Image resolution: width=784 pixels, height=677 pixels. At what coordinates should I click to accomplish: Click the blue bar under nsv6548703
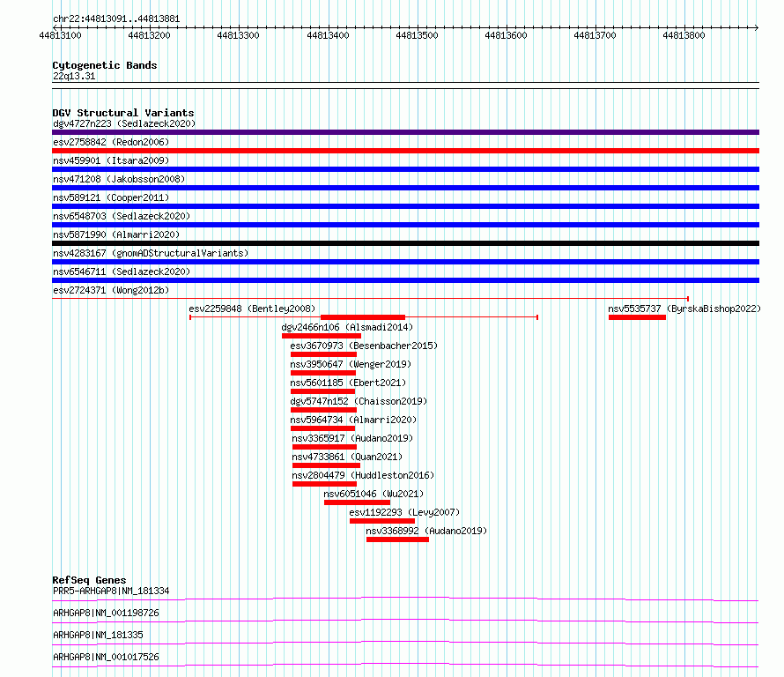[x=405, y=225]
